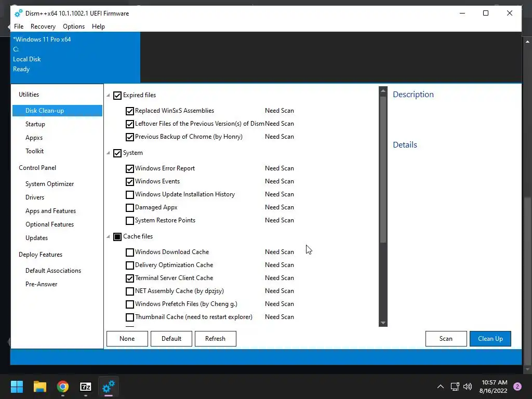Click the clean-up list scrollbar thumb
This screenshot has height=399, width=532.
tap(383, 170)
